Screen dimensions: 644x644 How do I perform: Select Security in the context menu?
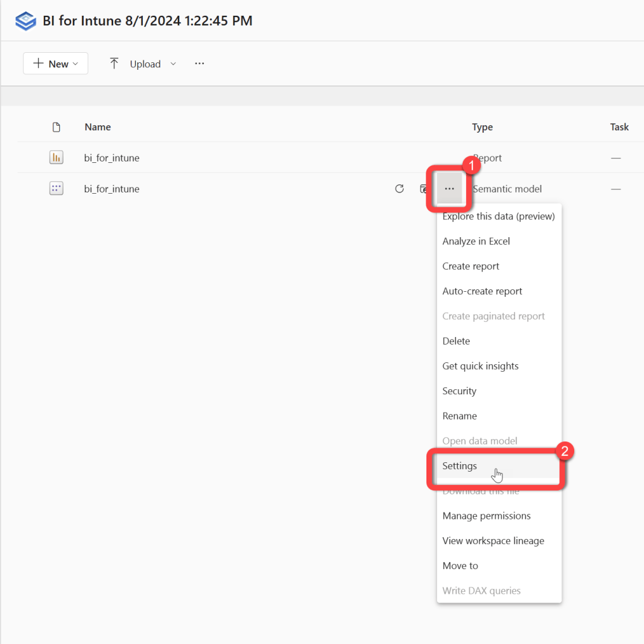pos(458,391)
